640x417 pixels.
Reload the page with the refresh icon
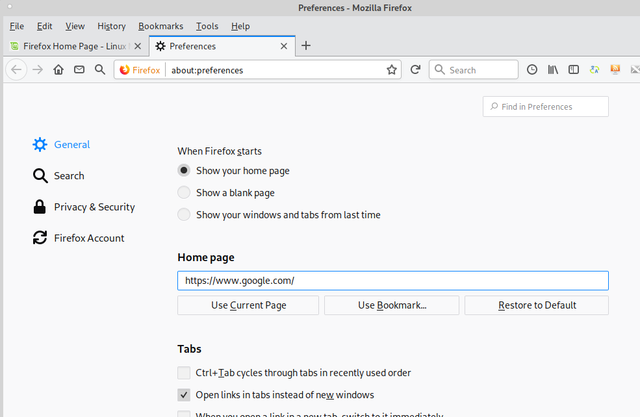click(415, 70)
